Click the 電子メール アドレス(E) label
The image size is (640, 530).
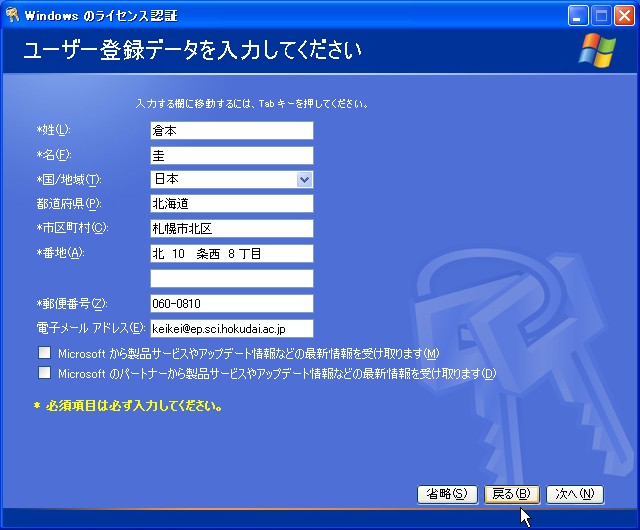tap(91, 327)
